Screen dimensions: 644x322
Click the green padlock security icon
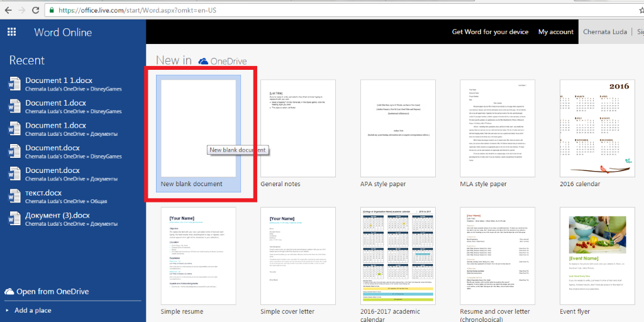pyautogui.click(x=52, y=10)
